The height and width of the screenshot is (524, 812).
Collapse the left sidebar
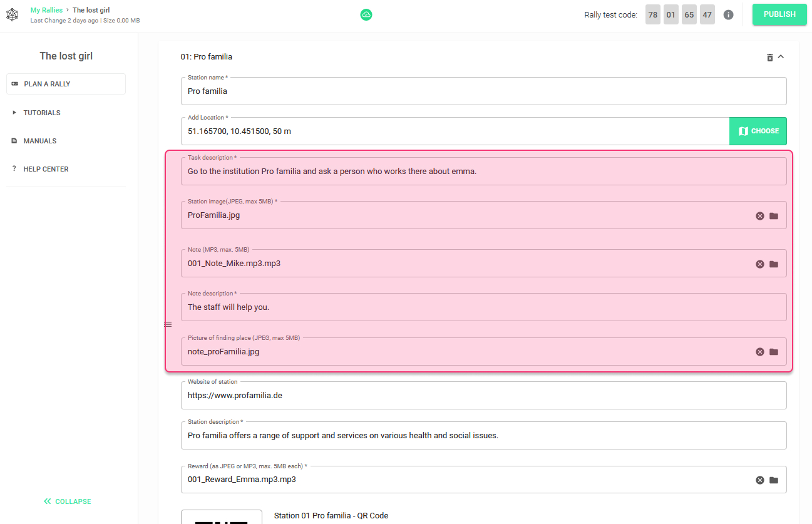(67, 501)
